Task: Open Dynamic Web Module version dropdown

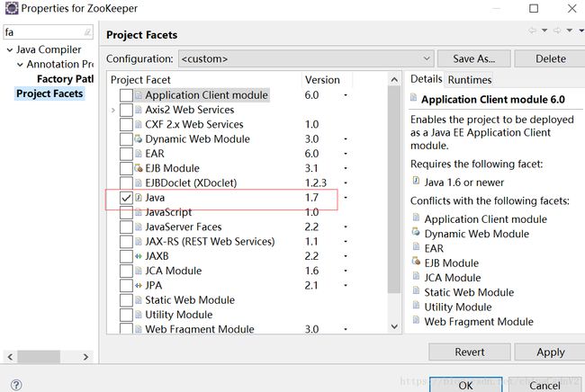Action: coord(346,138)
